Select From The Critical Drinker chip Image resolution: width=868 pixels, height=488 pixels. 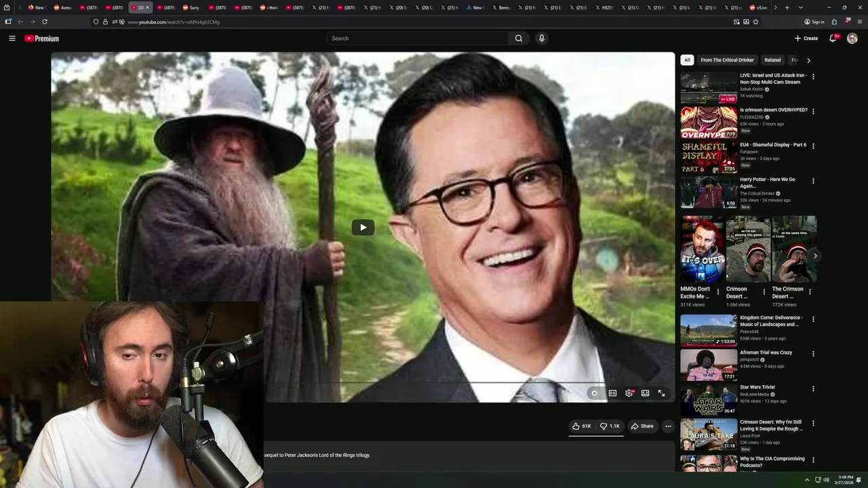point(727,60)
